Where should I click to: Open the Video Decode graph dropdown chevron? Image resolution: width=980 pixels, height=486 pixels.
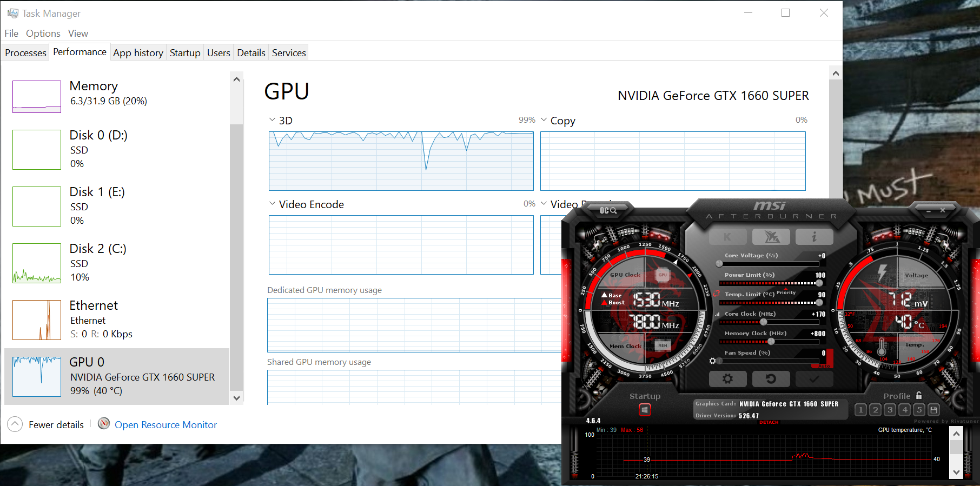coord(544,204)
